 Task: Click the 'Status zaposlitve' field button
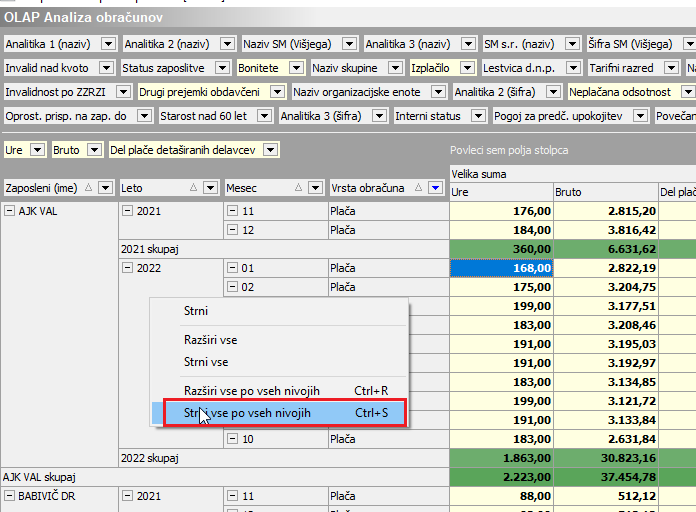click(x=165, y=68)
